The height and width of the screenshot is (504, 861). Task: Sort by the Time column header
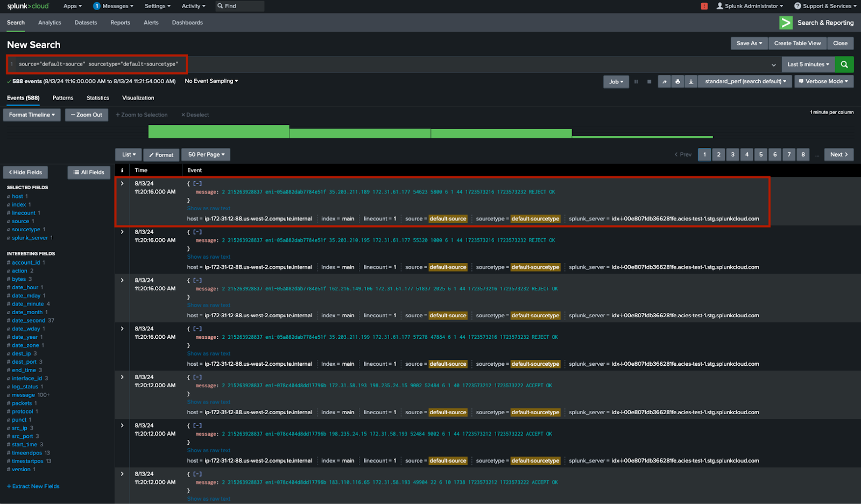pos(141,170)
